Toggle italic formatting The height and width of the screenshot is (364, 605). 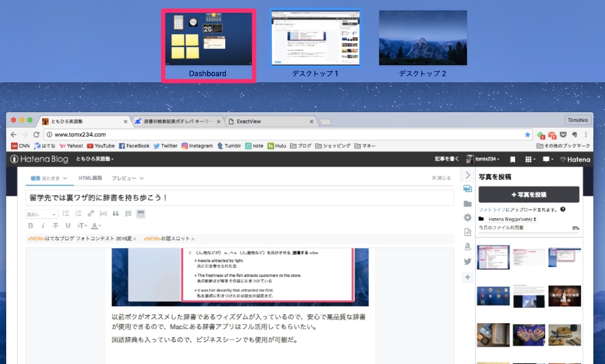coord(43,226)
